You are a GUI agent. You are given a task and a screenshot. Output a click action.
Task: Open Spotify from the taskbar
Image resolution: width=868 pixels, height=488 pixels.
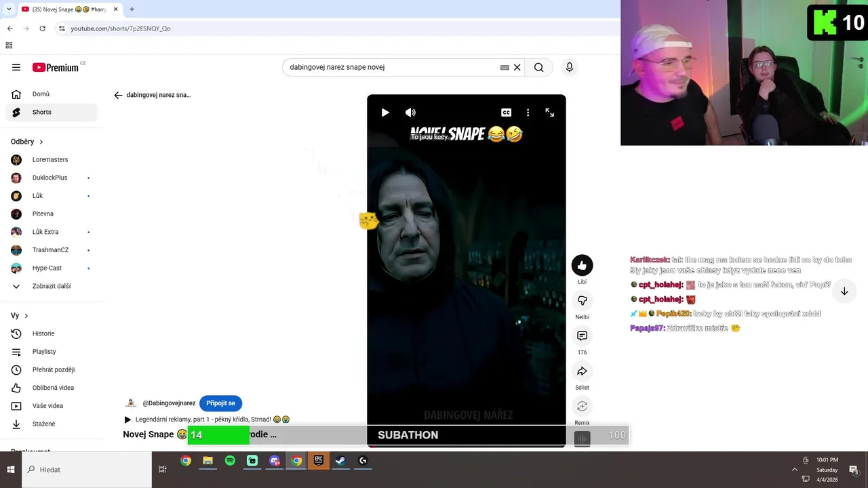click(x=230, y=461)
